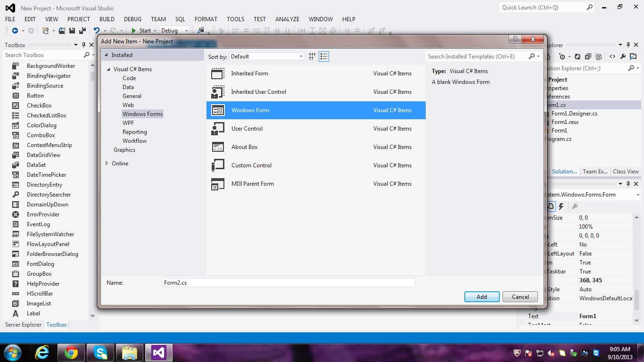Switch to the Team Explorer tab
Screen dimensions: 644x362
[595, 172]
